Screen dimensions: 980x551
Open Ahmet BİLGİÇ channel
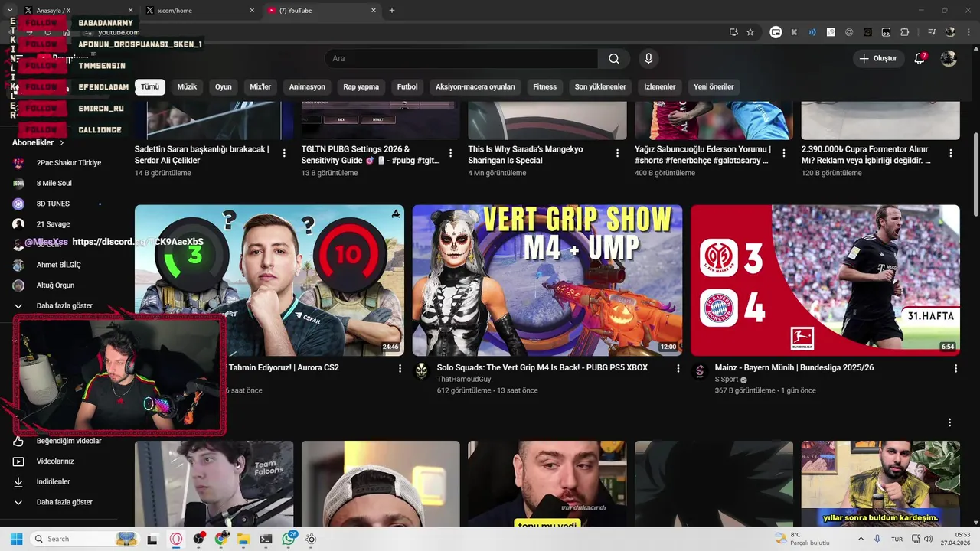[x=58, y=266]
